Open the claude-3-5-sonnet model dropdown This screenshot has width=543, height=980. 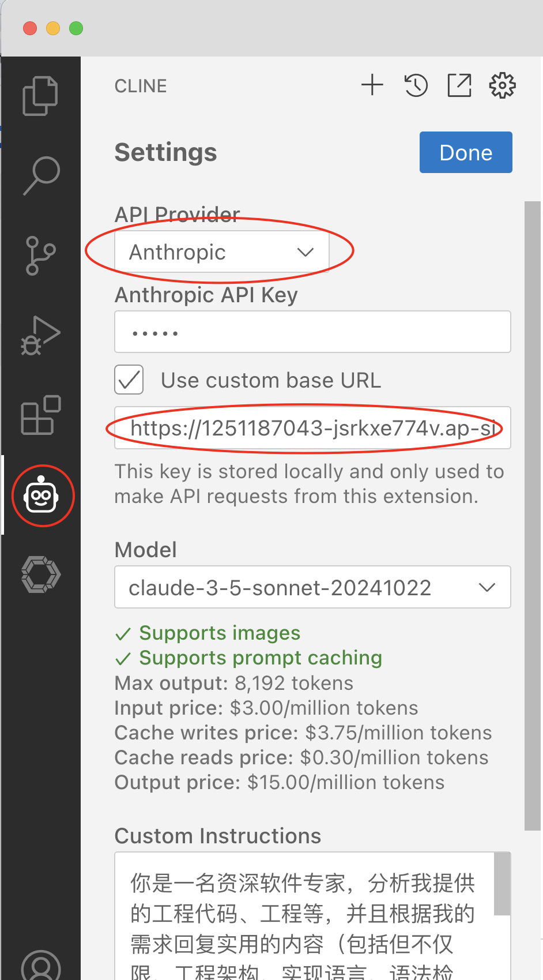pos(312,587)
